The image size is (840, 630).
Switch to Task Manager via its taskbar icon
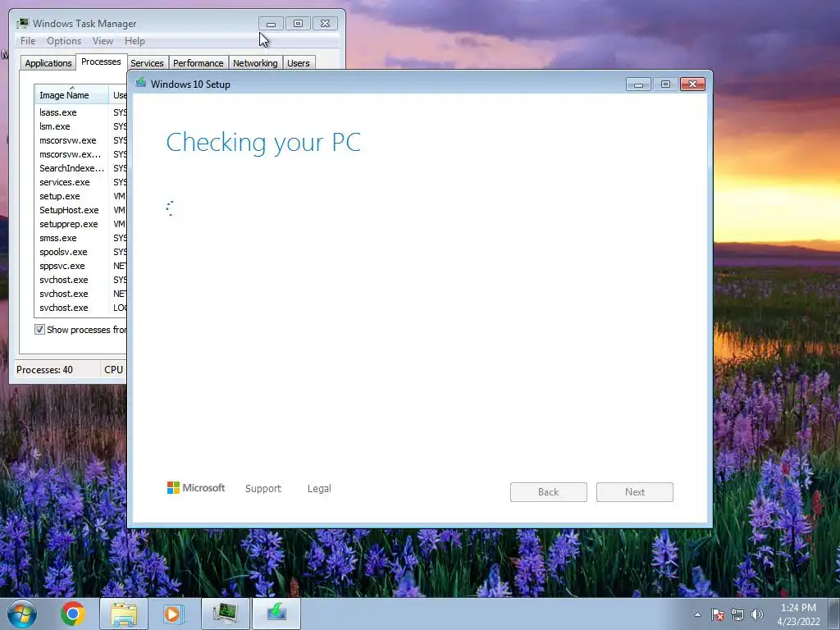coord(225,614)
